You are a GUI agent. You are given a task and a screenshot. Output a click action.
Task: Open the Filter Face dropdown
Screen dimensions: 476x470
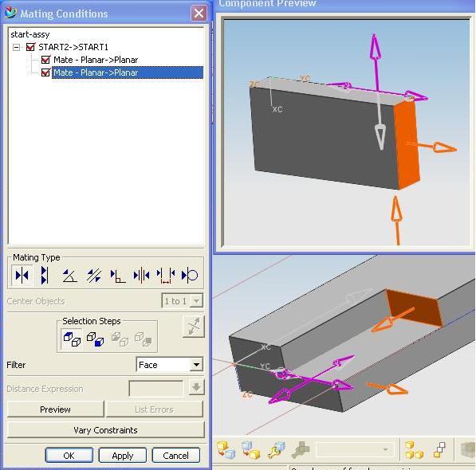[x=196, y=365]
